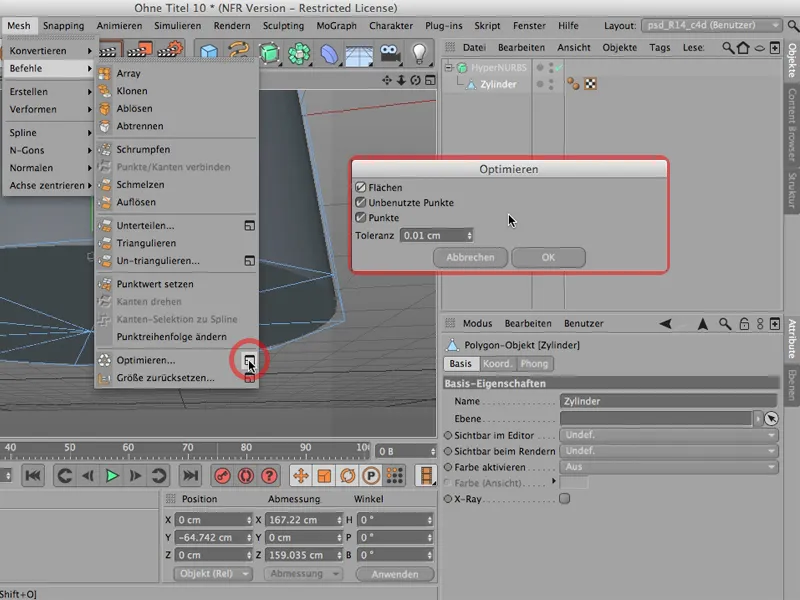Click the Toleranz 0.01 cm field

coord(436,235)
